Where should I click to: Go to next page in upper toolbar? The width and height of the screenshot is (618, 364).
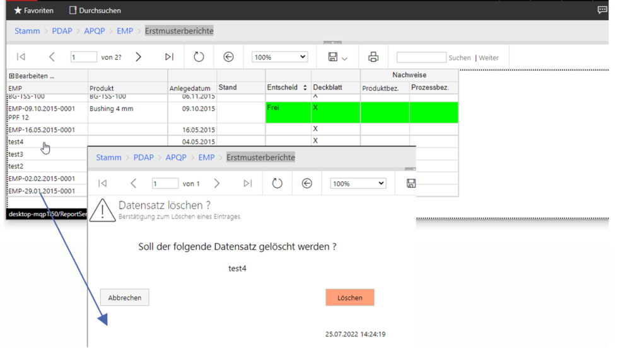[x=139, y=57]
